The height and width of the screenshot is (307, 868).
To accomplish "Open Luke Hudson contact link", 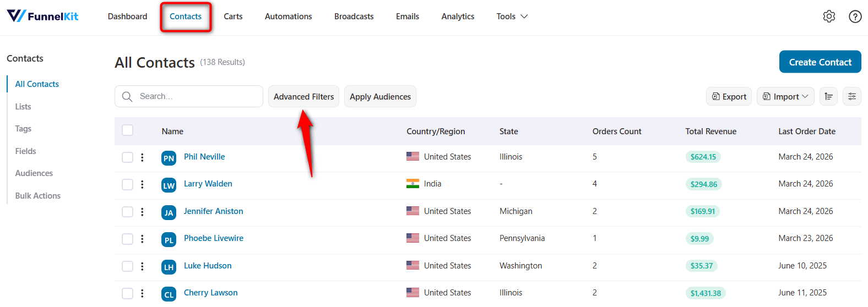I will pos(208,266).
